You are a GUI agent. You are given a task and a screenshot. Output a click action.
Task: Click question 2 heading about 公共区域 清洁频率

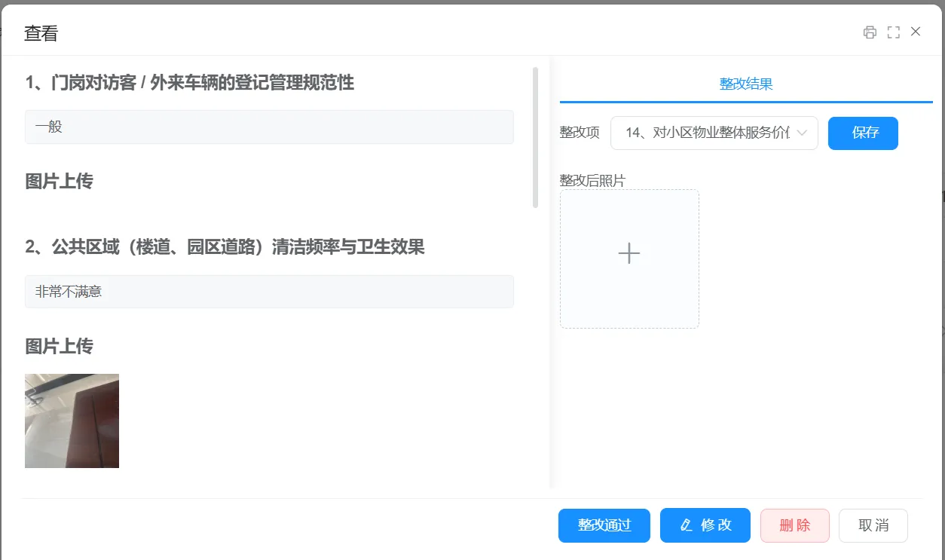click(225, 246)
